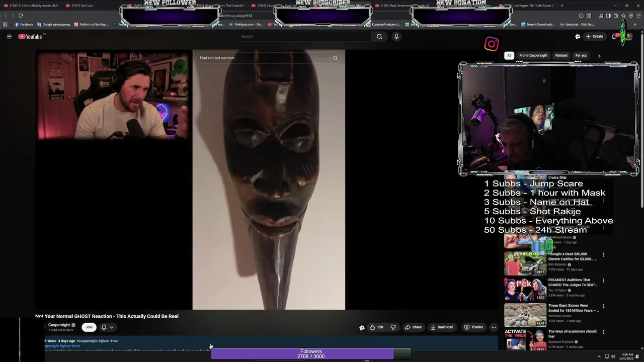Select the Related filter chip
The image size is (644, 362).
click(561, 55)
